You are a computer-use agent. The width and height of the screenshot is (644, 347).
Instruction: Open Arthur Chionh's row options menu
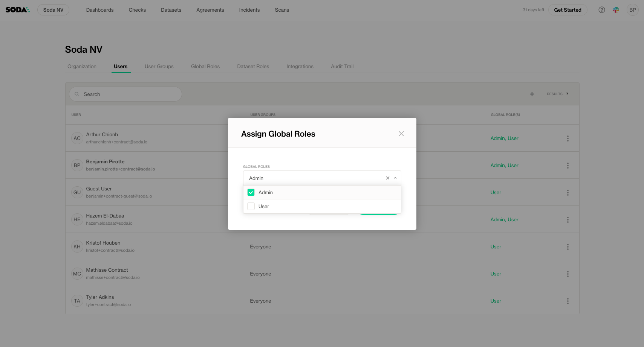click(x=568, y=138)
